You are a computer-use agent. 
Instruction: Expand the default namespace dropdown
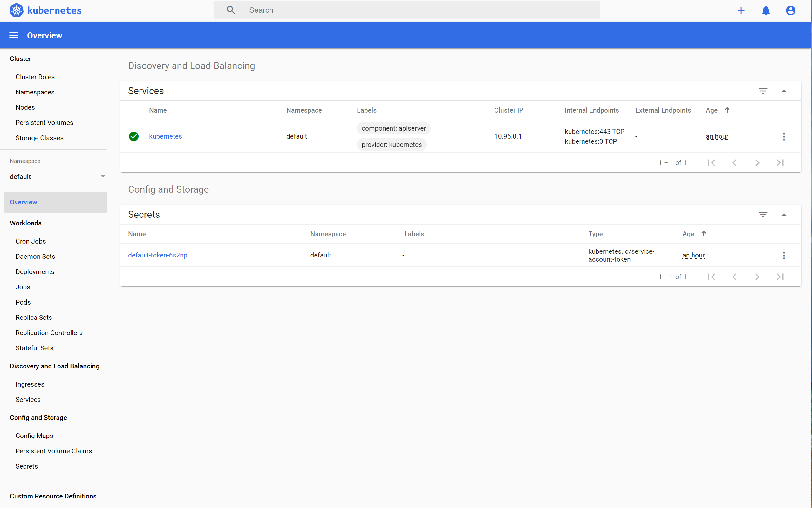(x=103, y=175)
